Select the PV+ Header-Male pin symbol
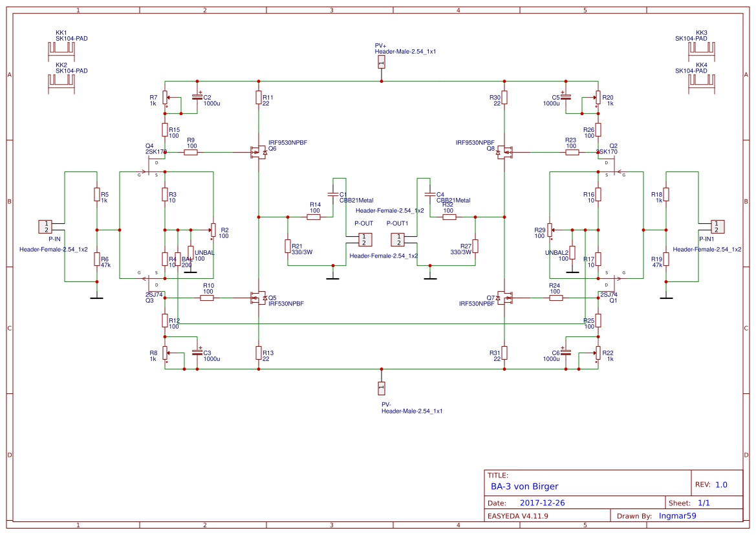The image size is (756, 535). (x=382, y=60)
